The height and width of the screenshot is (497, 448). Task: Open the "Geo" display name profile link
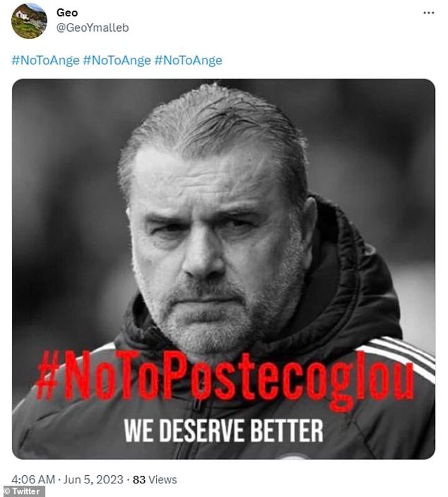[67, 12]
